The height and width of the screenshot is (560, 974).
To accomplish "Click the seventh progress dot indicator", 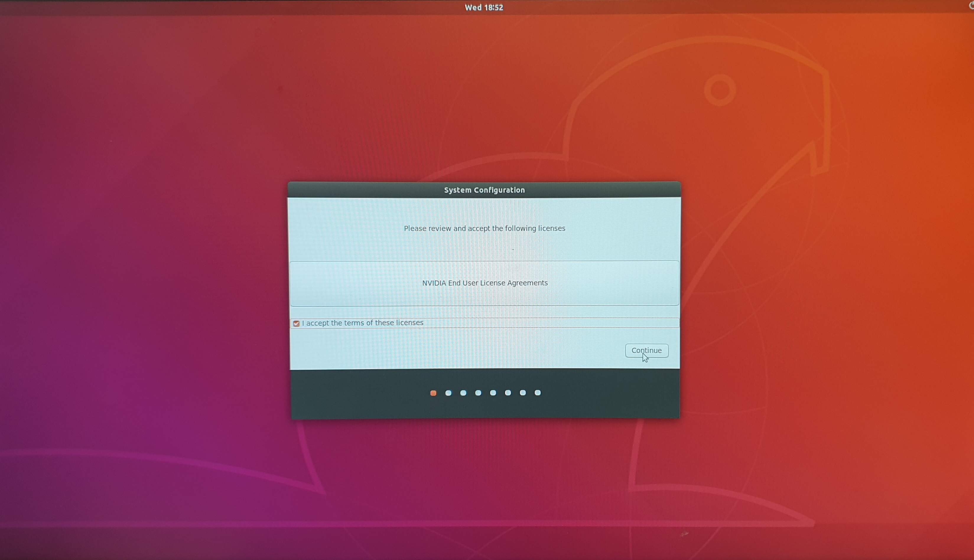I will click(523, 393).
